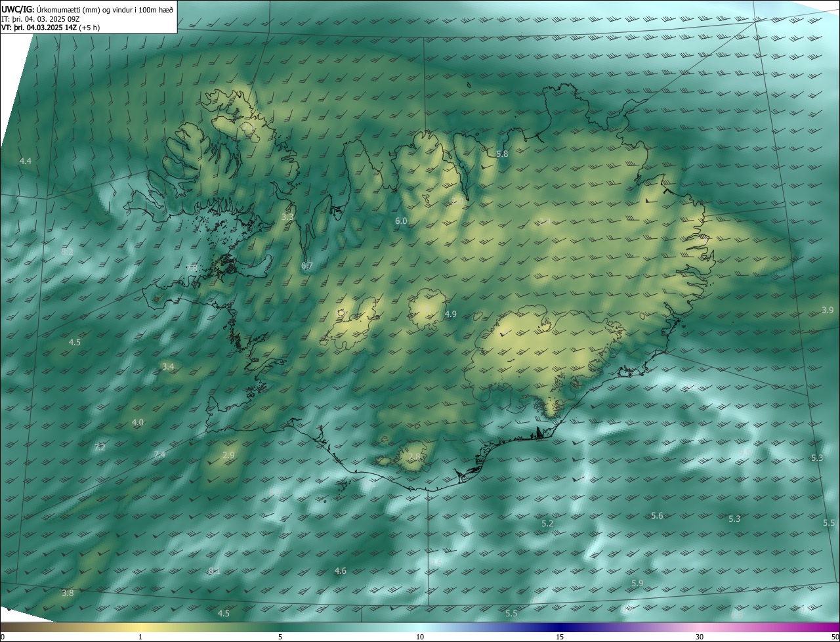Click the 5.6 value on the map
The image size is (840, 642).
[x=657, y=516]
